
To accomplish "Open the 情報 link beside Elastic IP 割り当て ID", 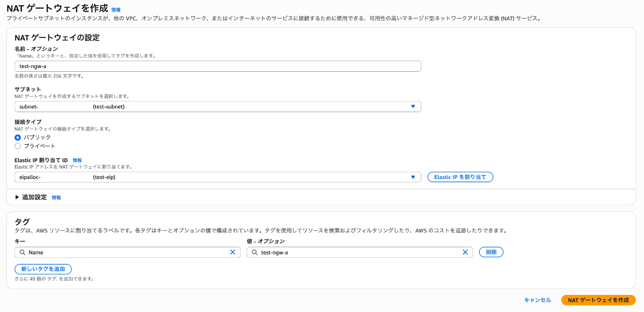I will pyautogui.click(x=77, y=160).
